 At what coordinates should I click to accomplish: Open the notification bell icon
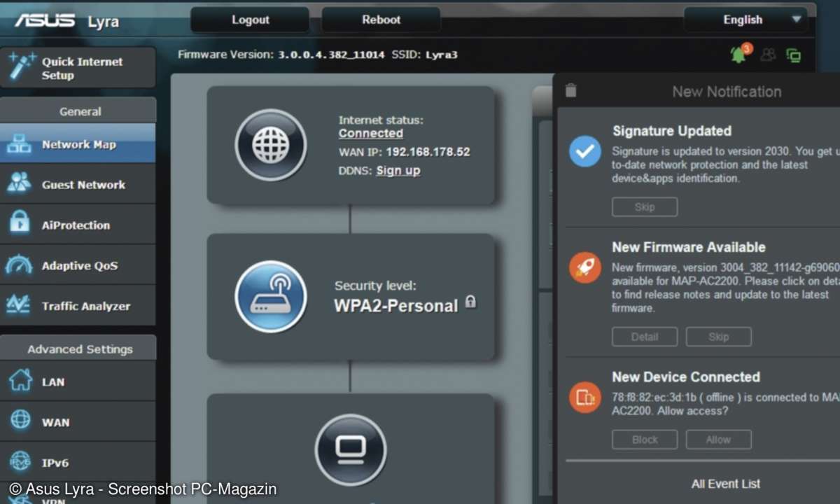[739, 54]
